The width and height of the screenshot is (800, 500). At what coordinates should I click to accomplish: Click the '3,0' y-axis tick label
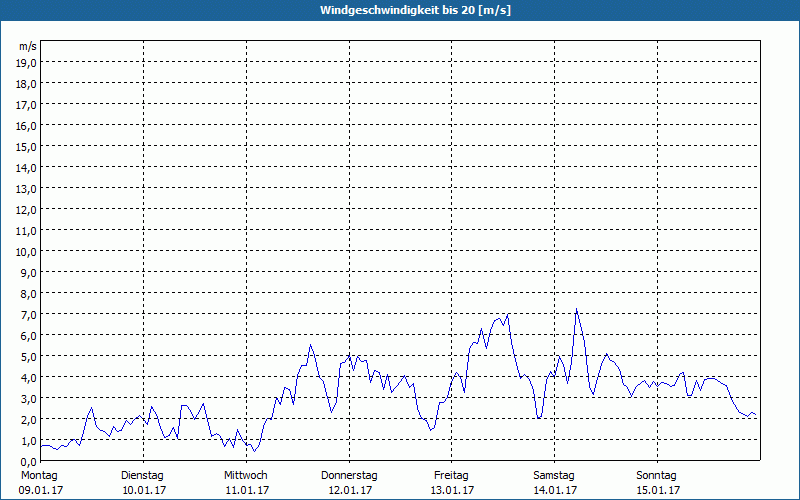tap(27, 398)
